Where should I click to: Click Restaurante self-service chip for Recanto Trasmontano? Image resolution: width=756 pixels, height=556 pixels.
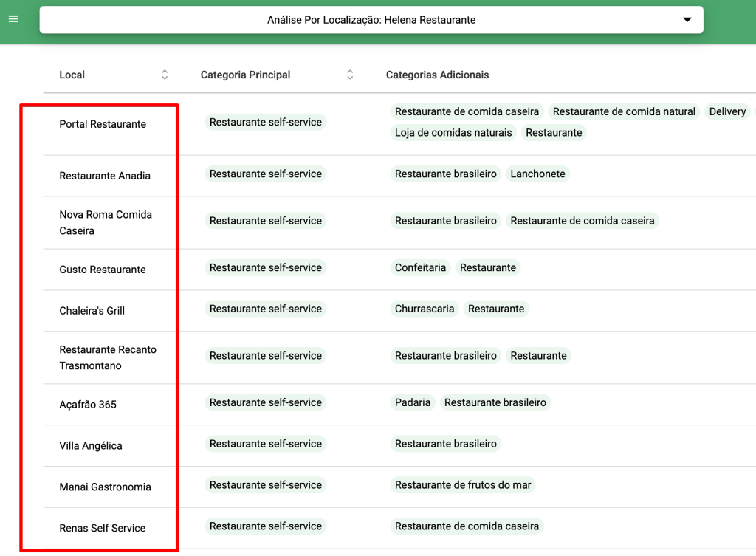tap(266, 355)
